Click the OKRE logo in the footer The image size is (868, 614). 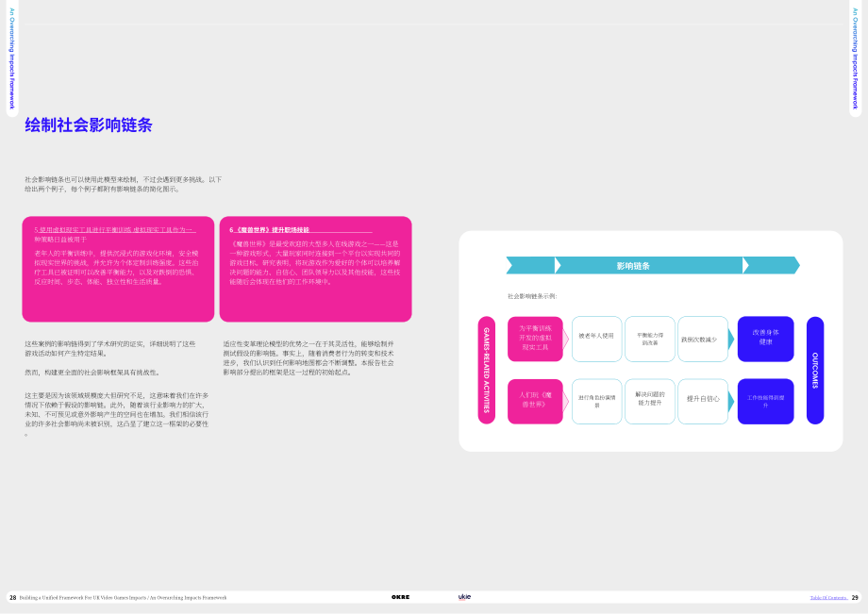point(400,597)
